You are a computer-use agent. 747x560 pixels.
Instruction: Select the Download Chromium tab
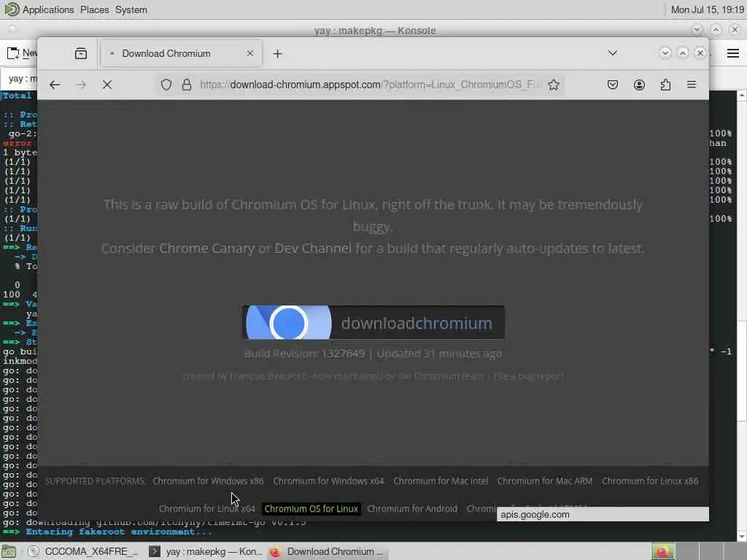click(x=181, y=53)
